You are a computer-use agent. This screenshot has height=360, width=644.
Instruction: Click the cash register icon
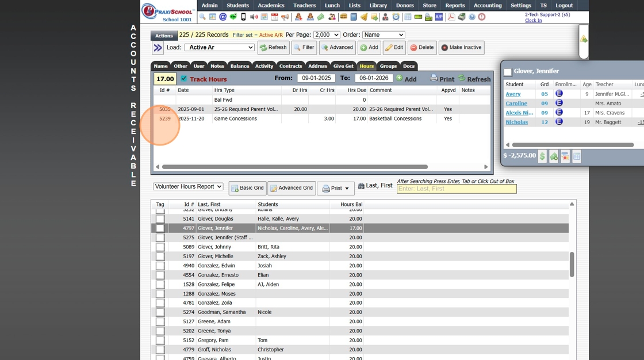462,17
